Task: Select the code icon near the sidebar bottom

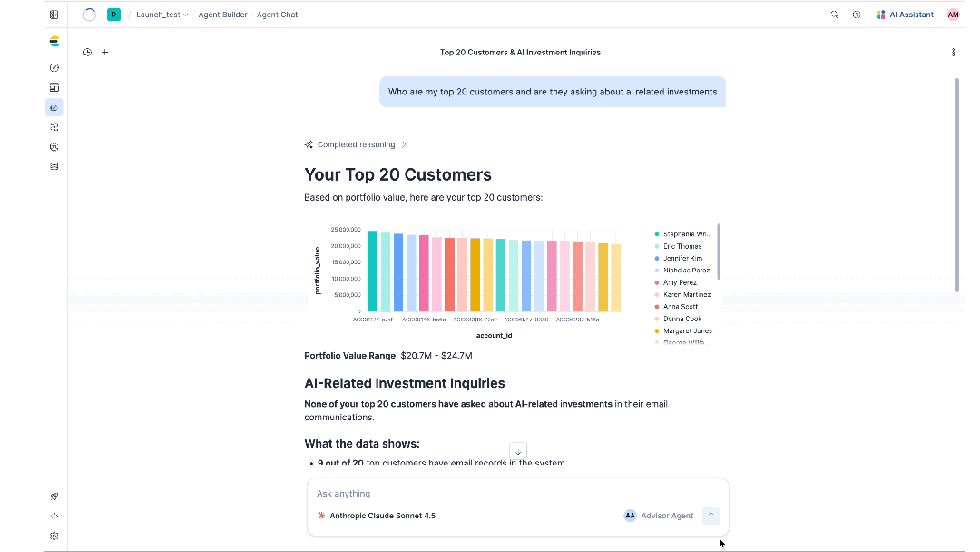Action: tap(54, 516)
